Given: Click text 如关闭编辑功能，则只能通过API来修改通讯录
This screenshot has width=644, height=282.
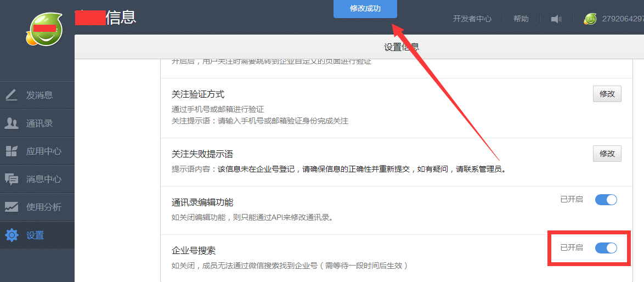Looking at the screenshot, I should [x=252, y=218].
